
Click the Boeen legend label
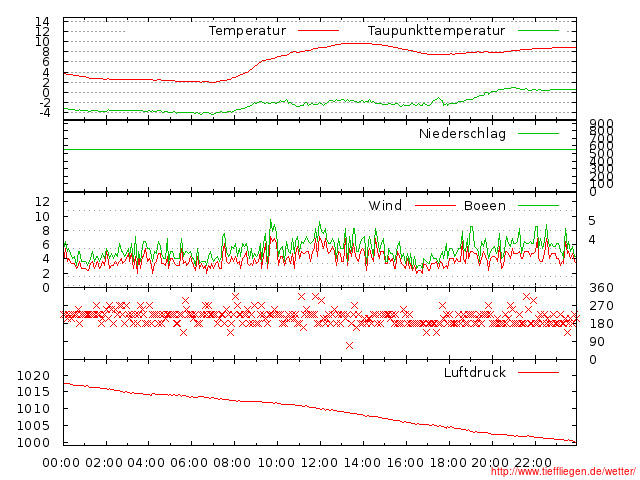pos(485,205)
